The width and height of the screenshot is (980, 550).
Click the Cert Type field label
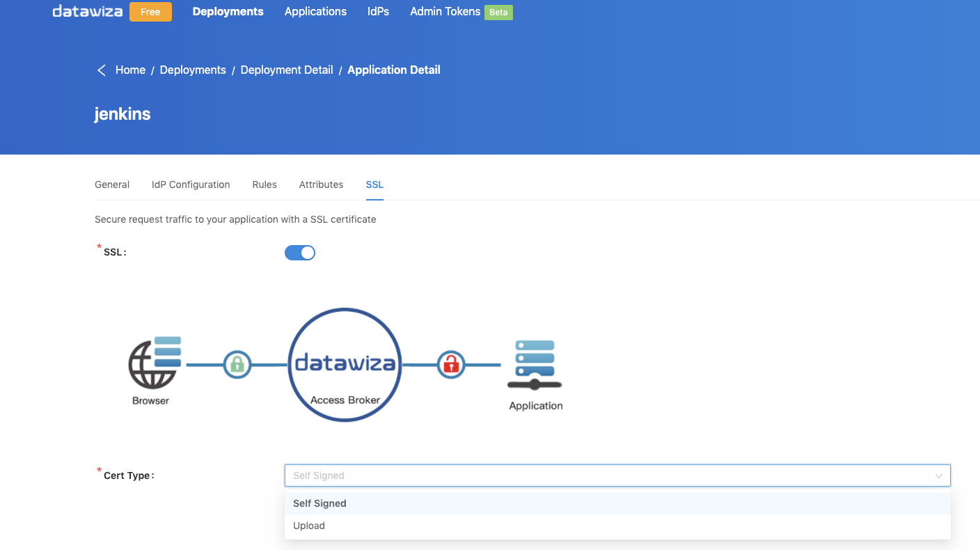[x=129, y=476]
